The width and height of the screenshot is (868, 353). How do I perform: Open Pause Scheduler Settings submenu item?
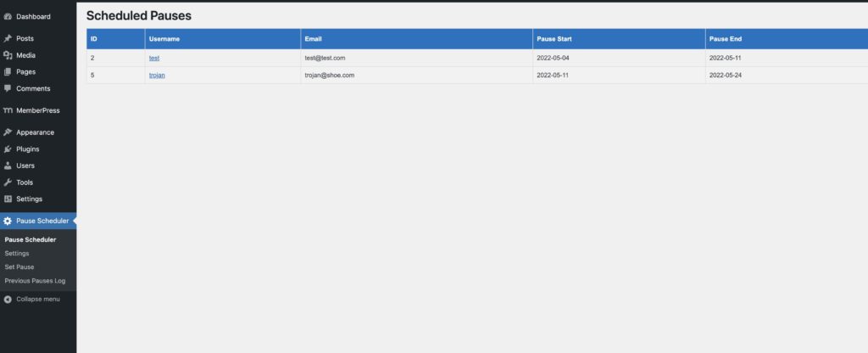point(17,253)
